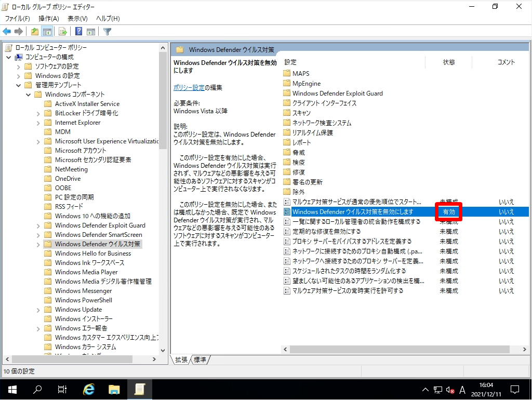Viewport: 532px width, 400px height.
Task: Open taskbar search magnifier
Action: [37, 390]
